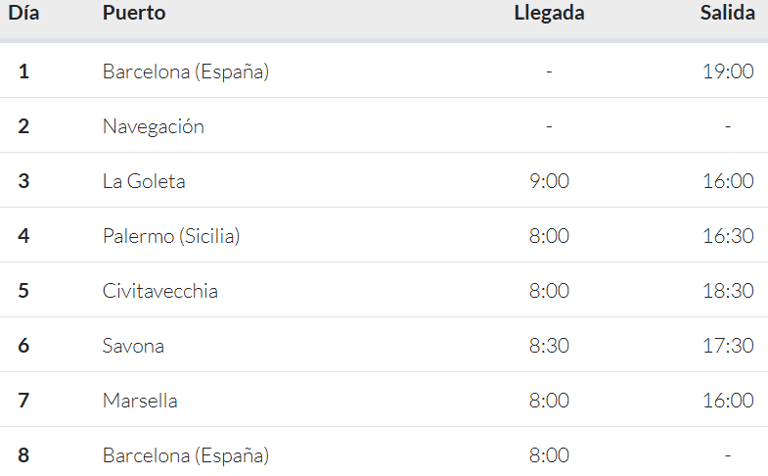Click the La Goleta port name
Viewport: 768px width, 476px height.
(x=144, y=181)
